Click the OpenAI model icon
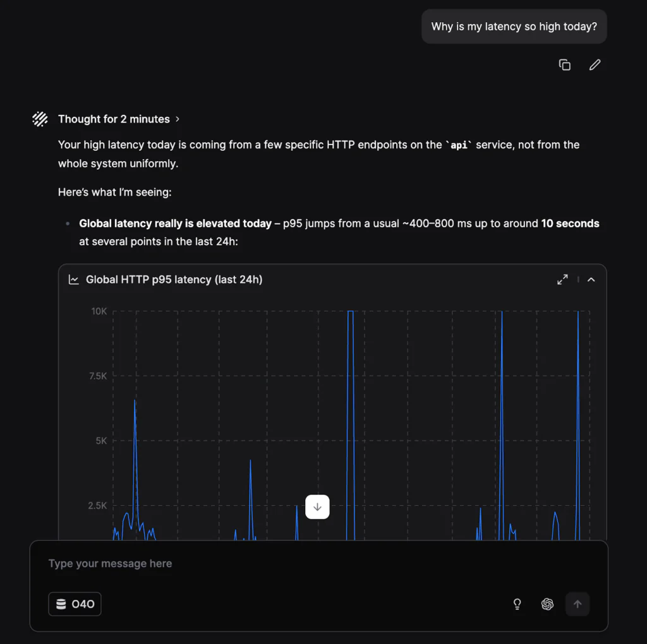The image size is (647, 644). click(x=547, y=604)
